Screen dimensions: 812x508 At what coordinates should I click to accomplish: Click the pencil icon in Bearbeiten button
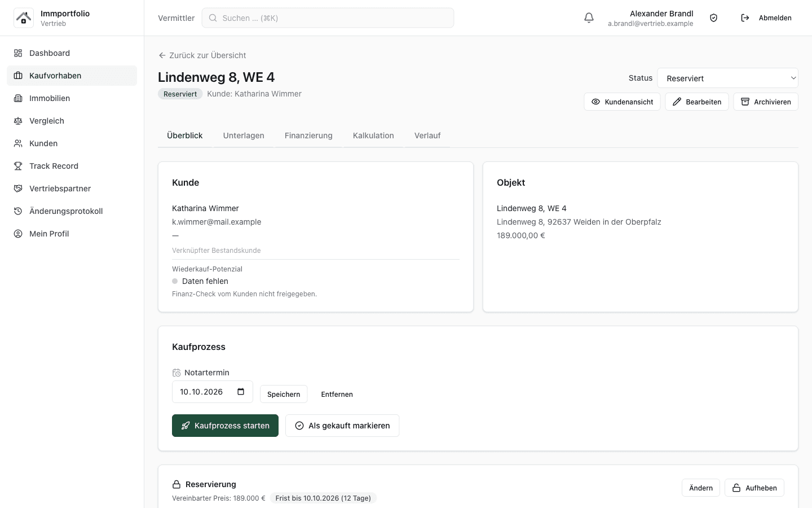[x=677, y=102]
